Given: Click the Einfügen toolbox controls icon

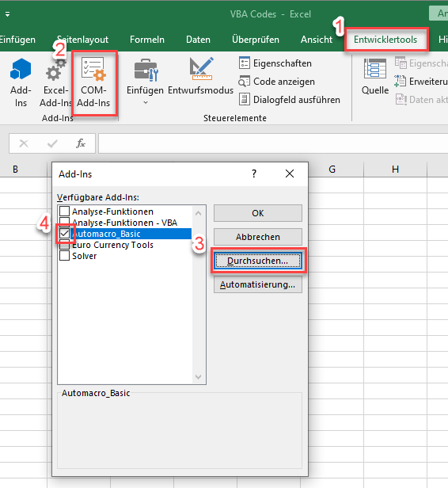Looking at the screenshot, I should point(146,70).
